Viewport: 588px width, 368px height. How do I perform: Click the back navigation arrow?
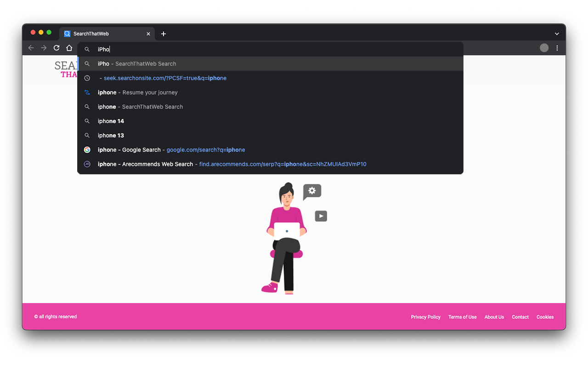[31, 47]
